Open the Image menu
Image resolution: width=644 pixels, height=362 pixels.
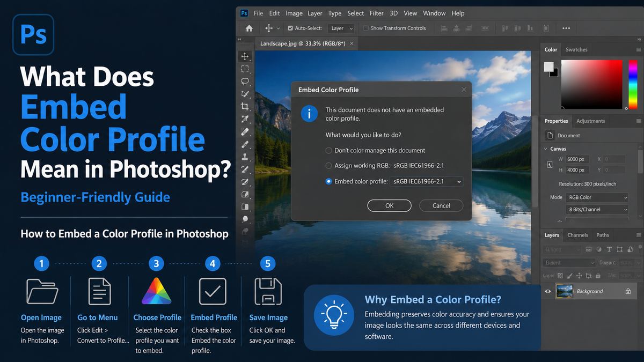(x=294, y=13)
